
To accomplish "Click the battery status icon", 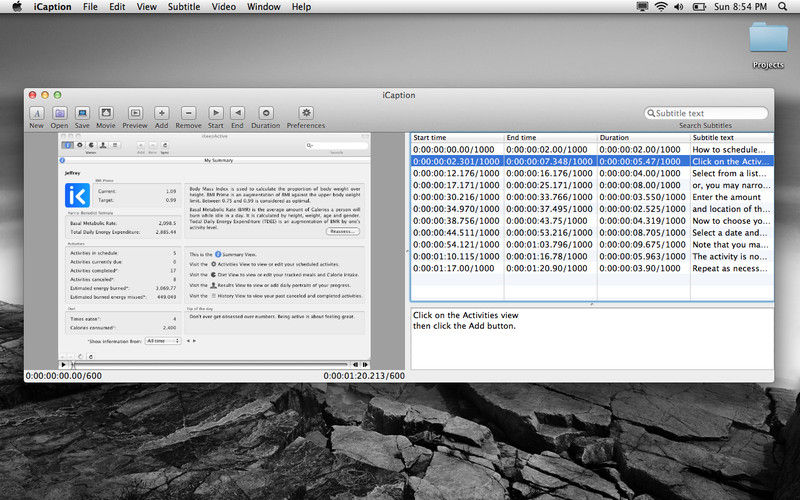I will tap(699, 7).
